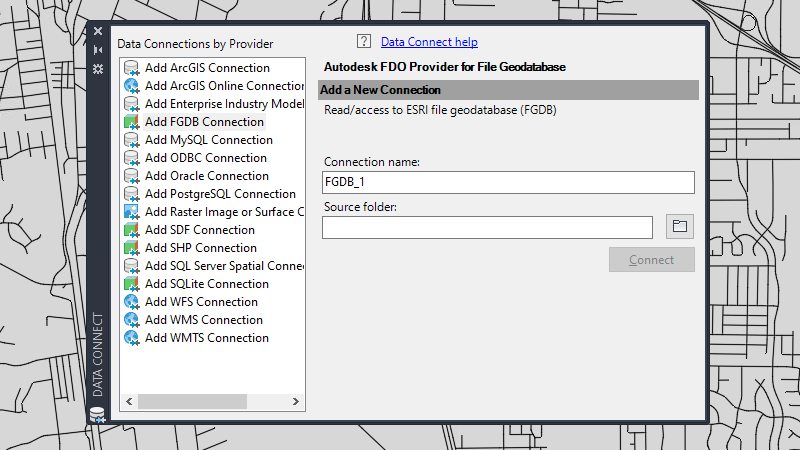The width and height of the screenshot is (800, 450).
Task: Click the PostgreSQL Connection icon
Action: [132, 194]
